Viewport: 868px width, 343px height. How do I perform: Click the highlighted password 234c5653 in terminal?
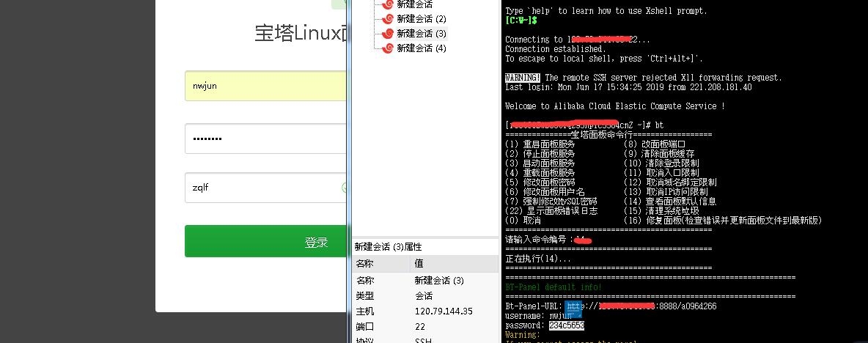tap(566, 325)
